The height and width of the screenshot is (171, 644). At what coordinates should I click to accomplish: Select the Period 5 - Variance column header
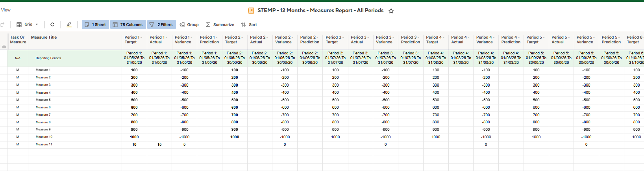587,40
